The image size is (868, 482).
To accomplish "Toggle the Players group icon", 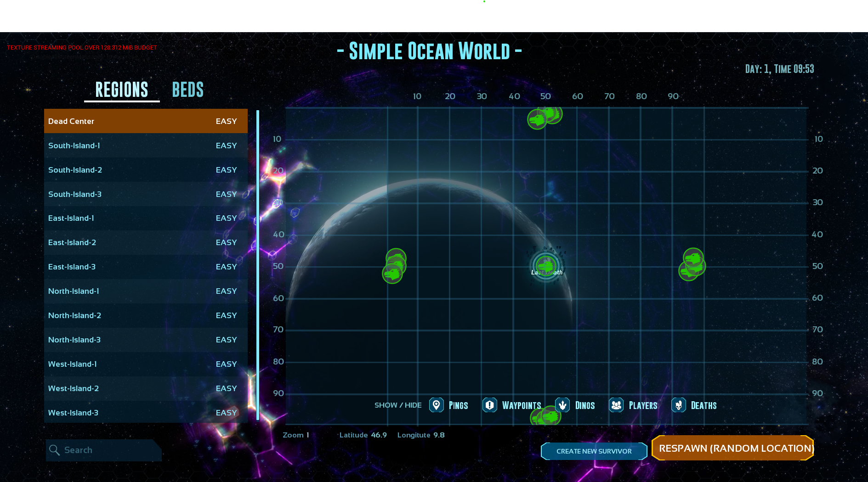I will [x=616, y=405].
